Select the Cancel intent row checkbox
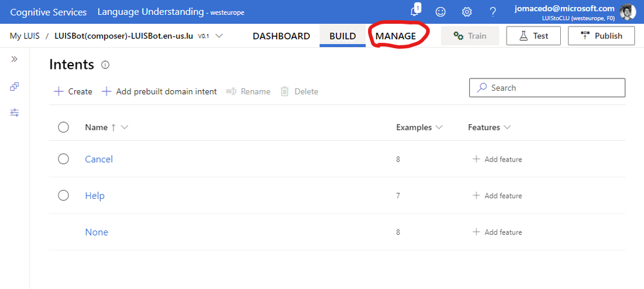 pyautogui.click(x=63, y=158)
